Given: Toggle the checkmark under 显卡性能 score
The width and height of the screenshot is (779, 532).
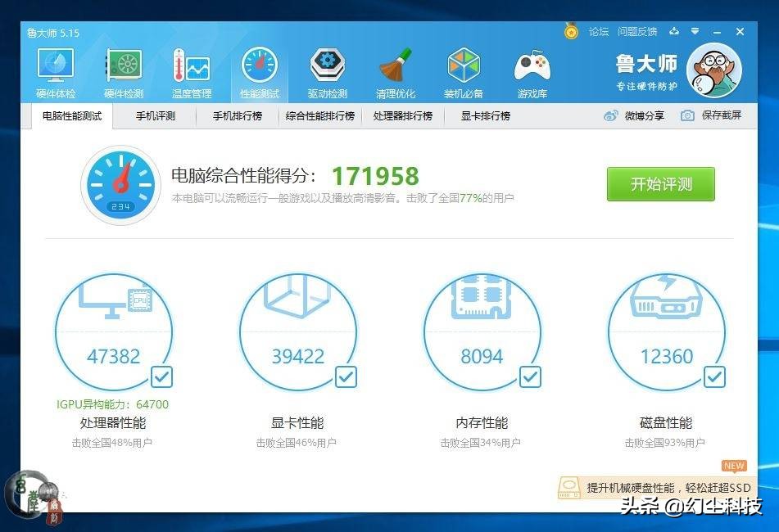Looking at the screenshot, I should point(346,377).
